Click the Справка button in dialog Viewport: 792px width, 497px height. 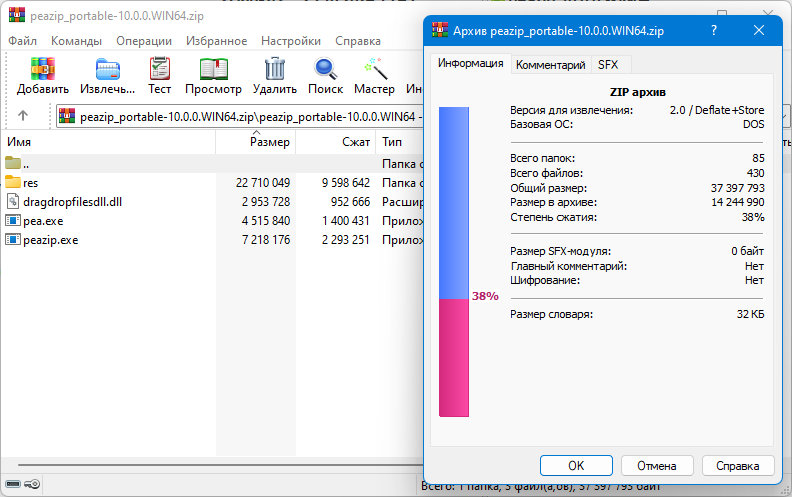pos(737,465)
